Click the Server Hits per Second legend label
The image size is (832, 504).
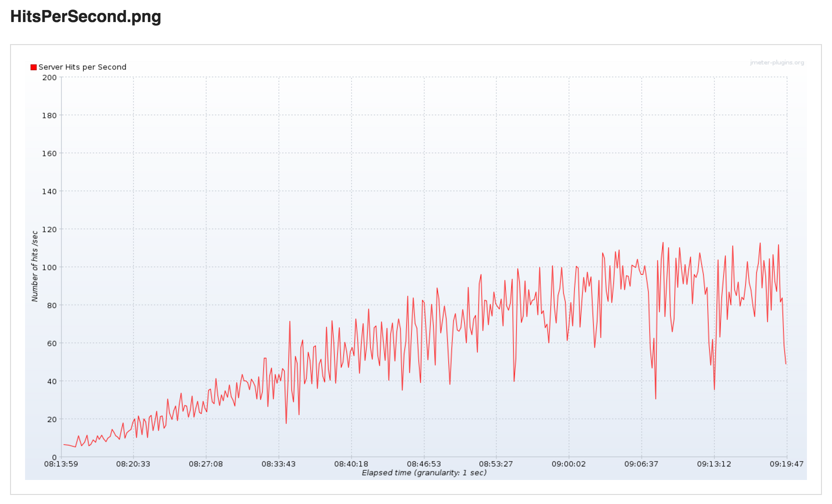point(82,67)
